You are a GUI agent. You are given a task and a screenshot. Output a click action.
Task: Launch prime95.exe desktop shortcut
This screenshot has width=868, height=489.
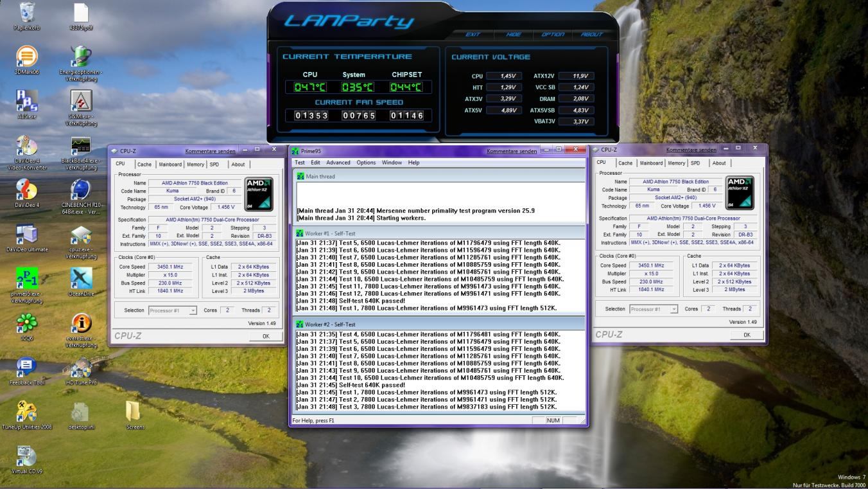(27, 278)
